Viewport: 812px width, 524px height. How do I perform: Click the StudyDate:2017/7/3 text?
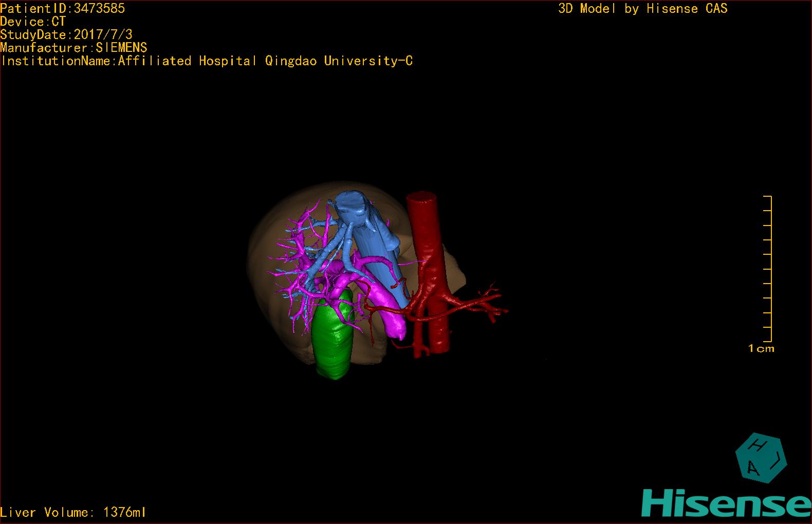click(66, 34)
